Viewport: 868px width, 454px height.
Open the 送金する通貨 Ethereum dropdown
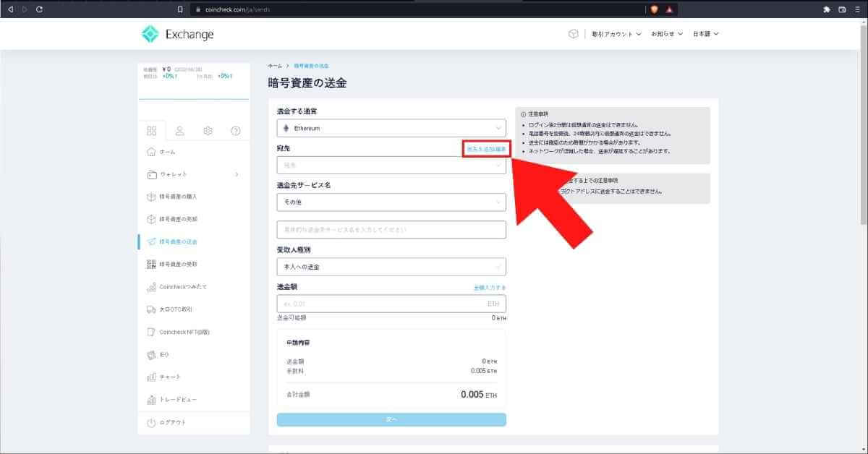point(391,128)
